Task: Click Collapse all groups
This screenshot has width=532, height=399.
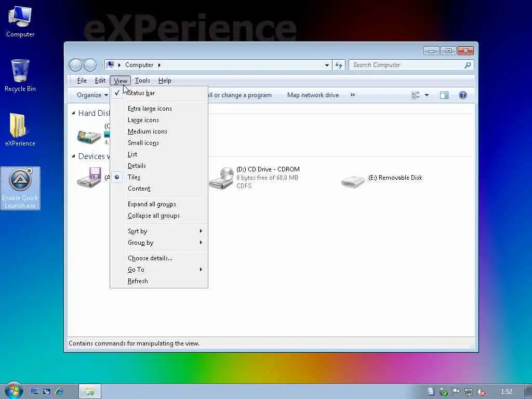Action: [159, 216]
